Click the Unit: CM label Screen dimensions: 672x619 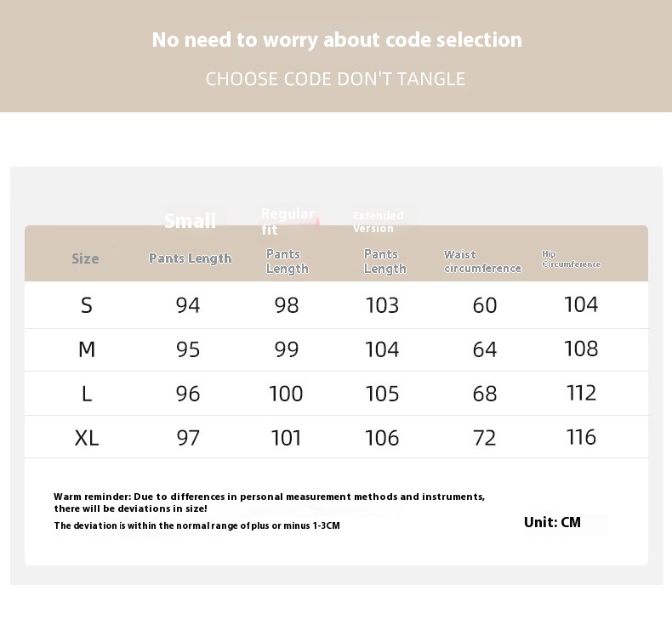coord(552,522)
